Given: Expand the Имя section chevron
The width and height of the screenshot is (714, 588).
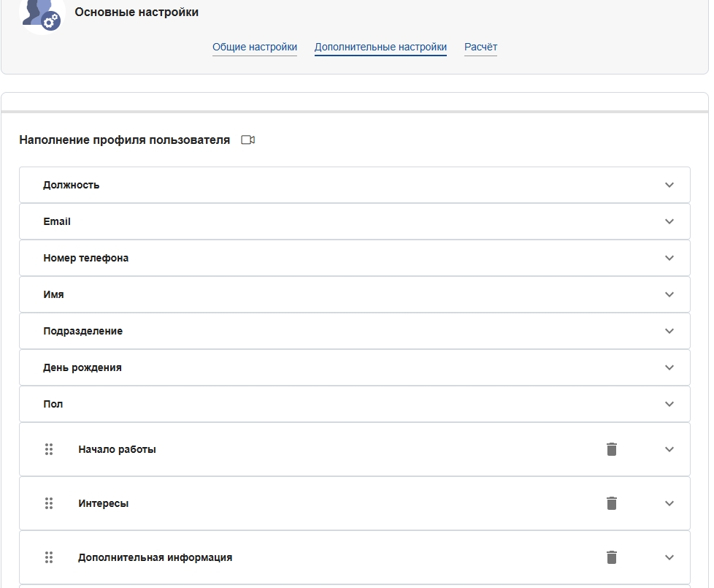Looking at the screenshot, I should (x=669, y=294).
